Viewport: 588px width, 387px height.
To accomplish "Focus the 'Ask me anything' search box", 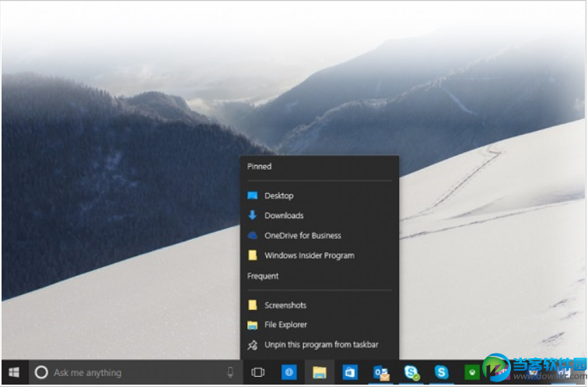I will (x=136, y=372).
